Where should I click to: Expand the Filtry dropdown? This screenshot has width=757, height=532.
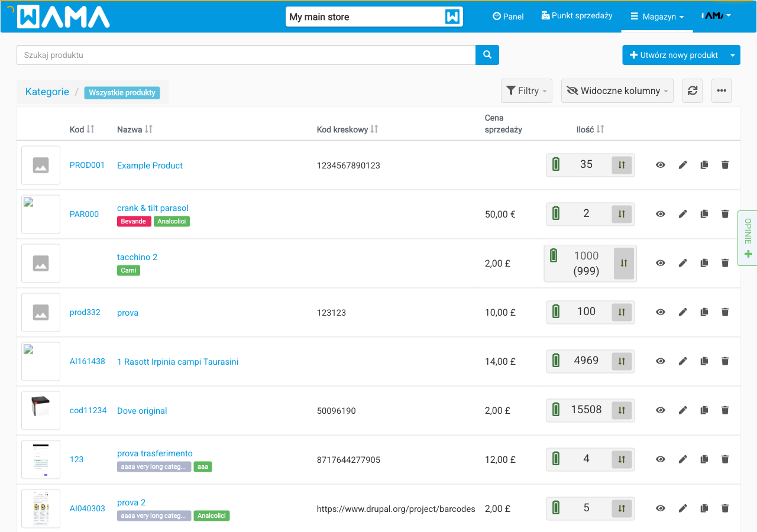pyautogui.click(x=526, y=91)
